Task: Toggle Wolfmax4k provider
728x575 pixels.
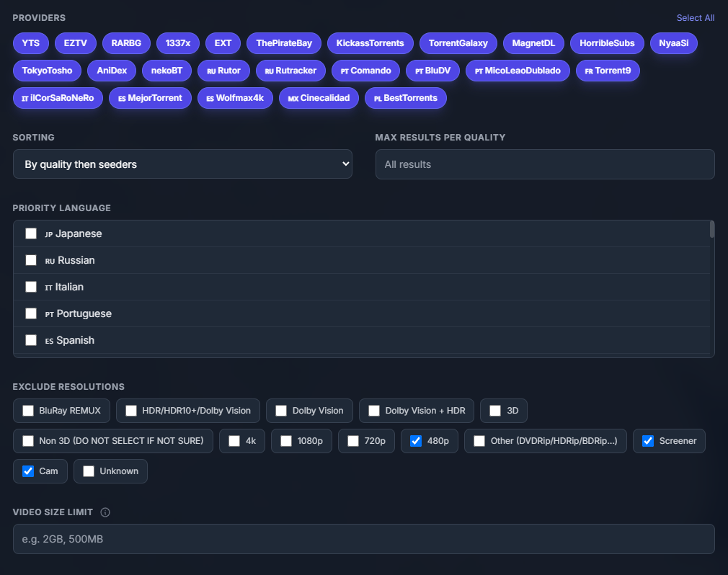Action: (235, 98)
